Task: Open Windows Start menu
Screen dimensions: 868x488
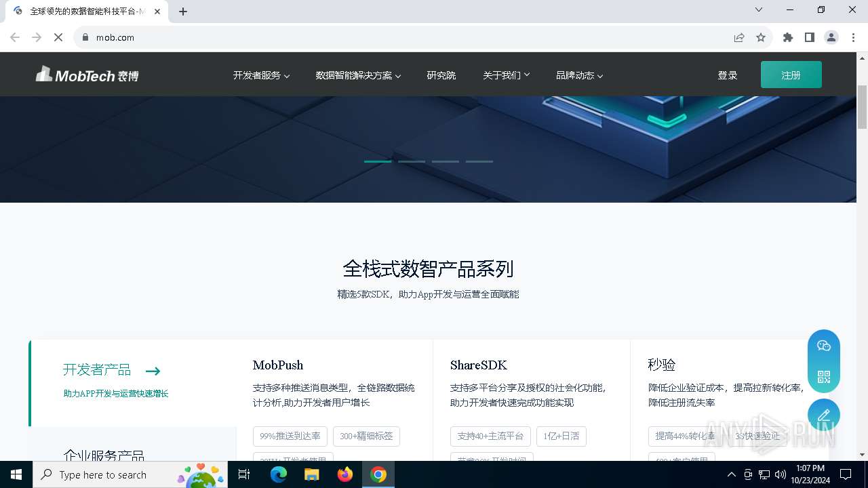Action: (x=16, y=474)
